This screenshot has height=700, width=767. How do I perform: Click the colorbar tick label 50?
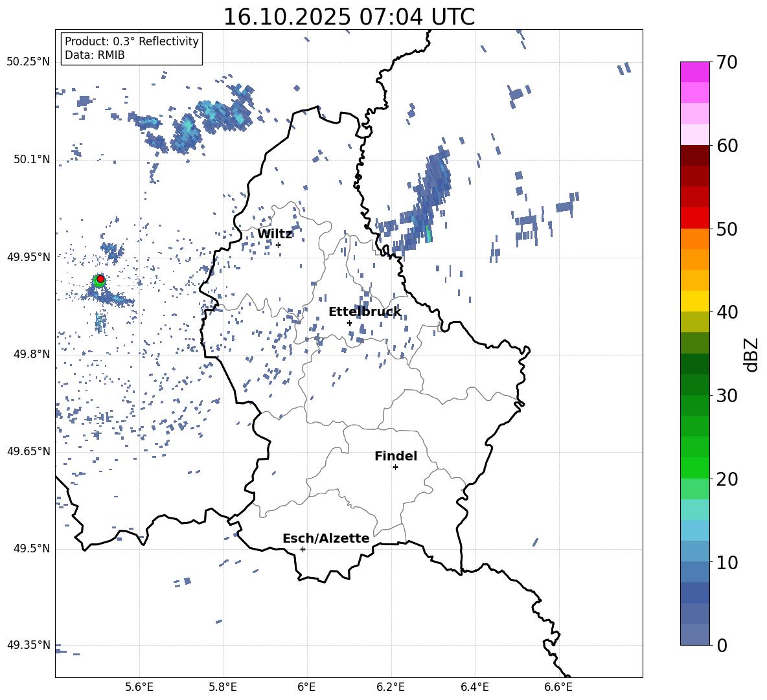727,229
